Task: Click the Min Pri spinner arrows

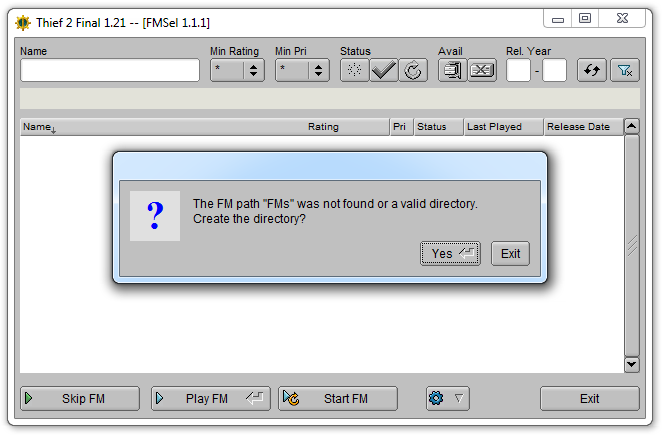Action: (318, 70)
